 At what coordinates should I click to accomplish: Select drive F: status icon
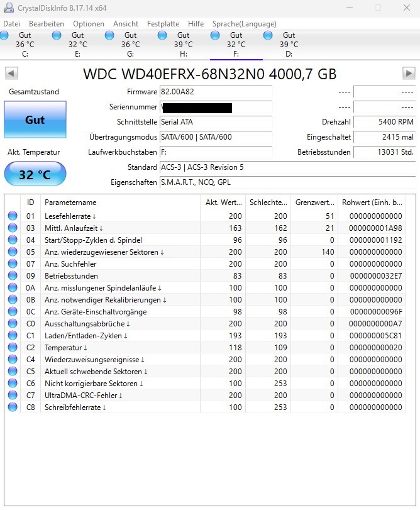215,35
